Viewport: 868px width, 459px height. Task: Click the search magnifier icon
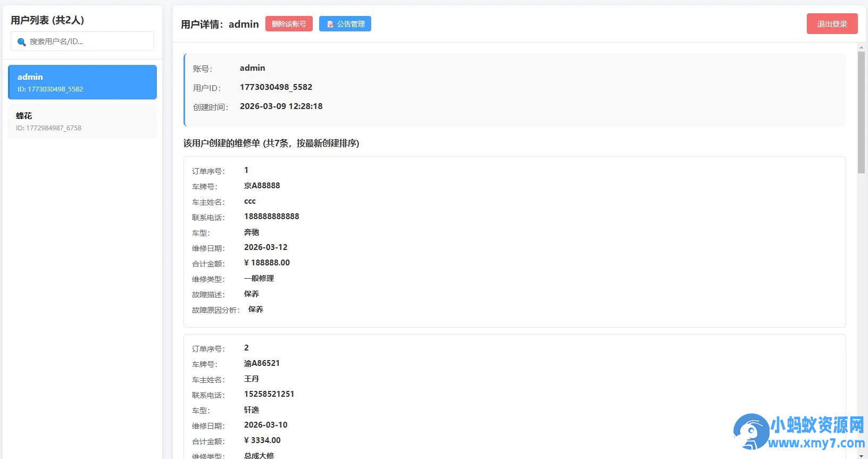[22, 42]
